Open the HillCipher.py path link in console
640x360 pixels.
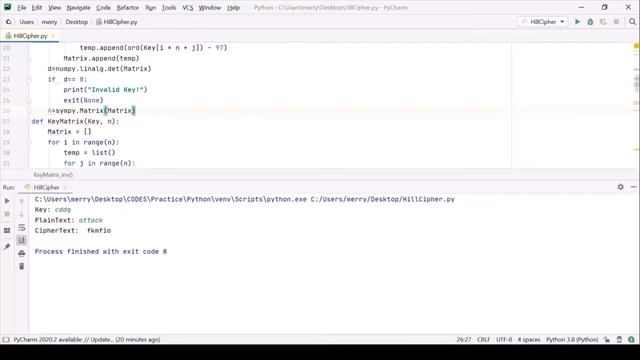pyautogui.click(x=382, y=199)
